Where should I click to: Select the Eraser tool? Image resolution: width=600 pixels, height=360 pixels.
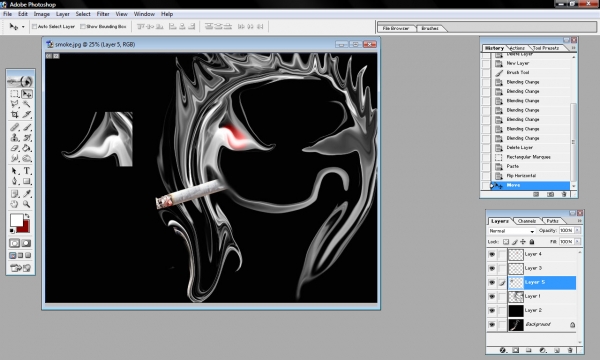(15, 148)
